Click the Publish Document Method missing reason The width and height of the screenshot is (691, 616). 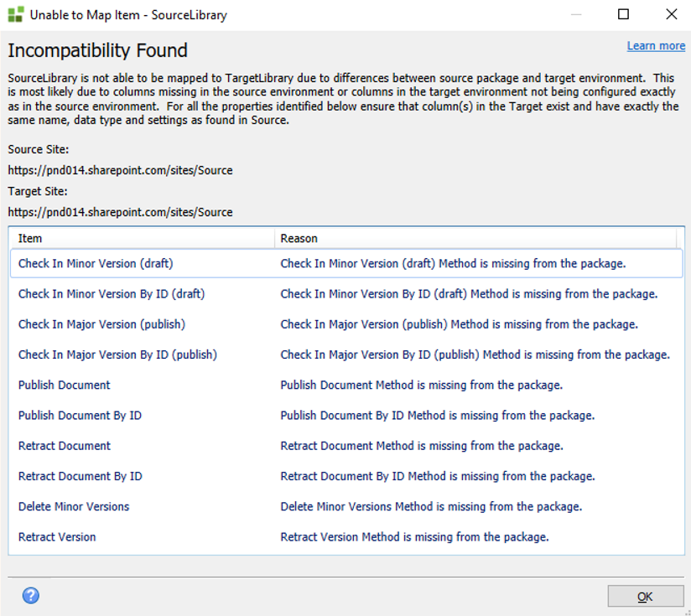tap(421, 386)
